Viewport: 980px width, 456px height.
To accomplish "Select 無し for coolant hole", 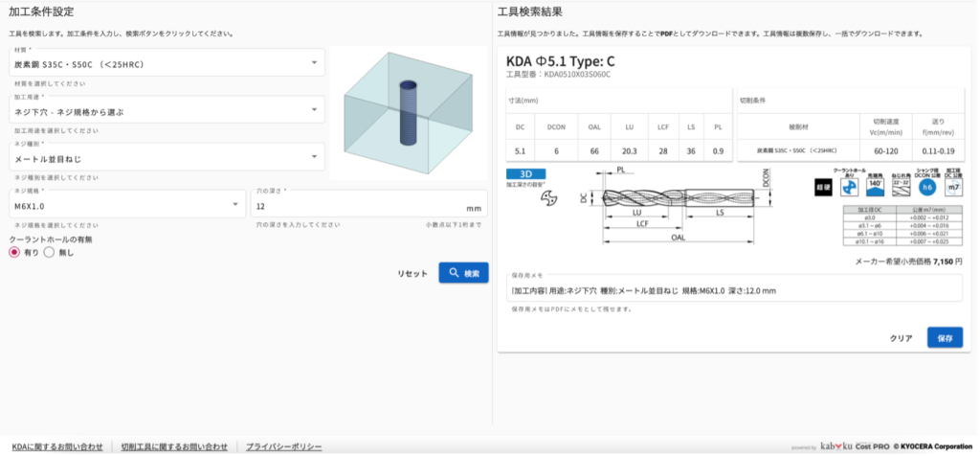I will pos(49,252).
